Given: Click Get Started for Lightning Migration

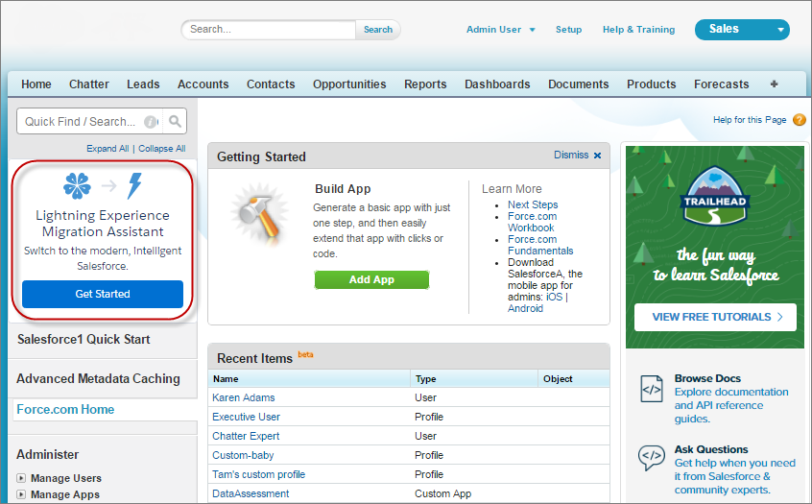Looking at the screenshot, I should [103, 294].
